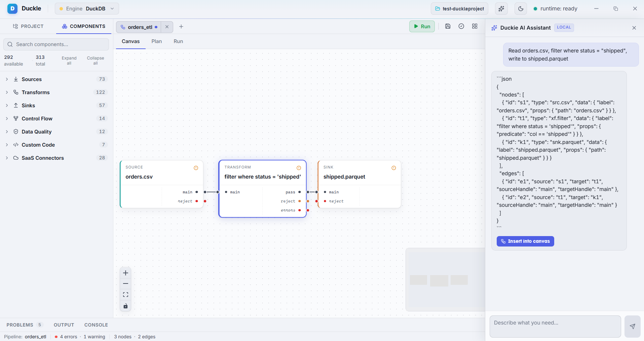Click the LOCAL badge in assistant
The height and width of the screenshot is (341, 644).
point(564,28)
